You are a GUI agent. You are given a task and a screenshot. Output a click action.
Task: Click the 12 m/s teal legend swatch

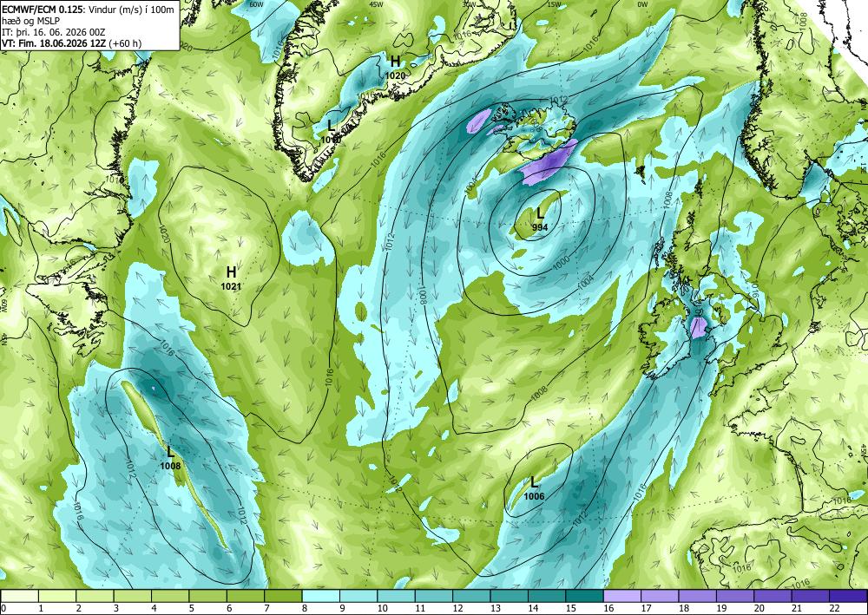(x=471, y=596)
